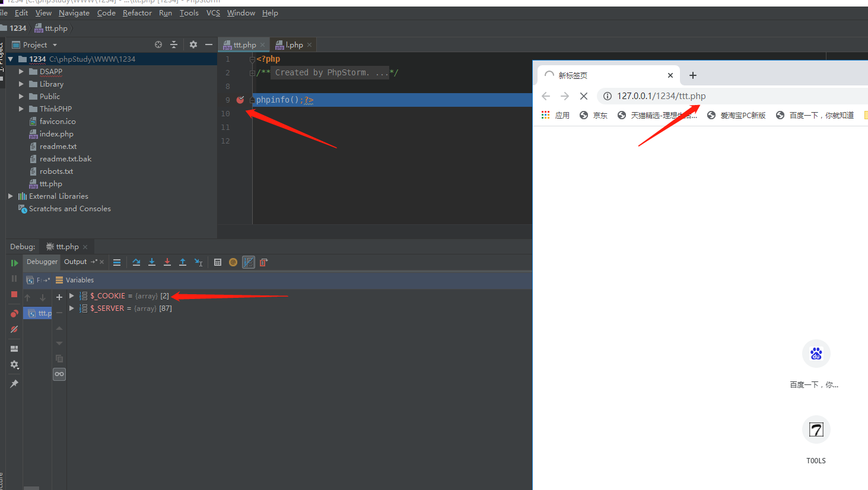The width and height of the screenshot is (868, 490).
Task: Toggle Mute Breakpoints icon
Action: (14, 329)
